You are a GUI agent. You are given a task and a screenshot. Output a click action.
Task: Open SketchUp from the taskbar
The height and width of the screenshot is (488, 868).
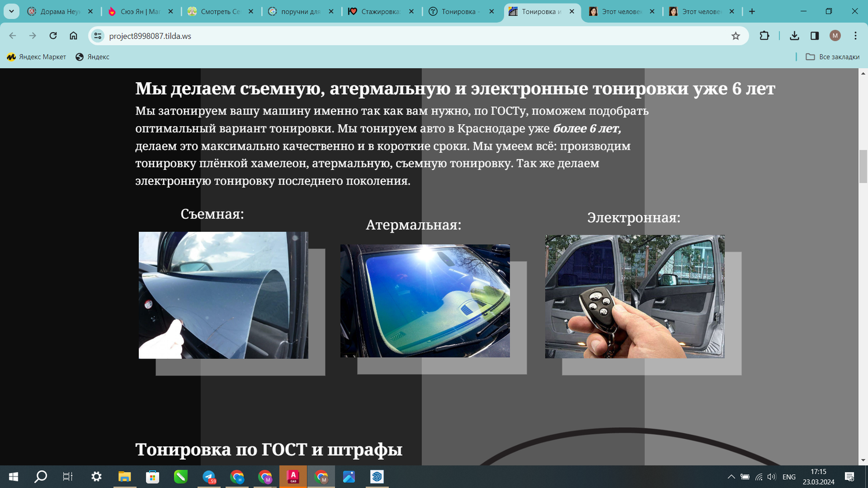click(x=377, y=476)
